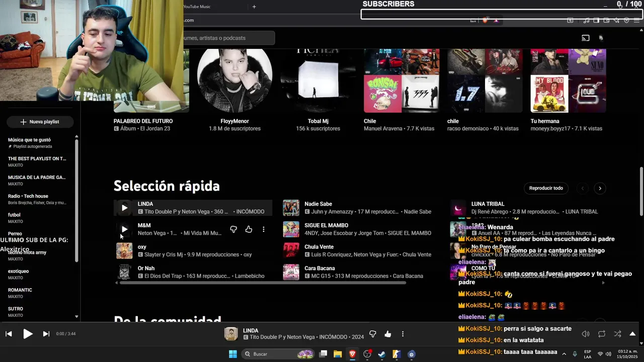
Task: Open the Brave Wallet toolbar icon
Action: [x=606, y=20]
